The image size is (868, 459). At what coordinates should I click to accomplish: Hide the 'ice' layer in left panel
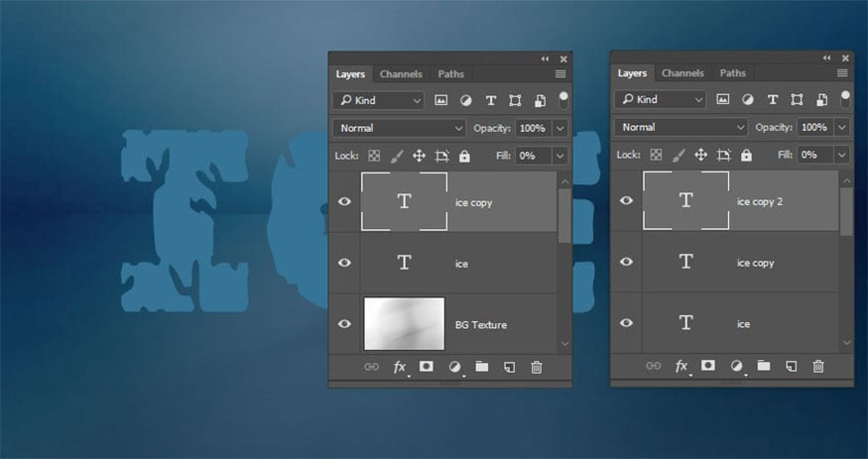[x=344, y=262]
